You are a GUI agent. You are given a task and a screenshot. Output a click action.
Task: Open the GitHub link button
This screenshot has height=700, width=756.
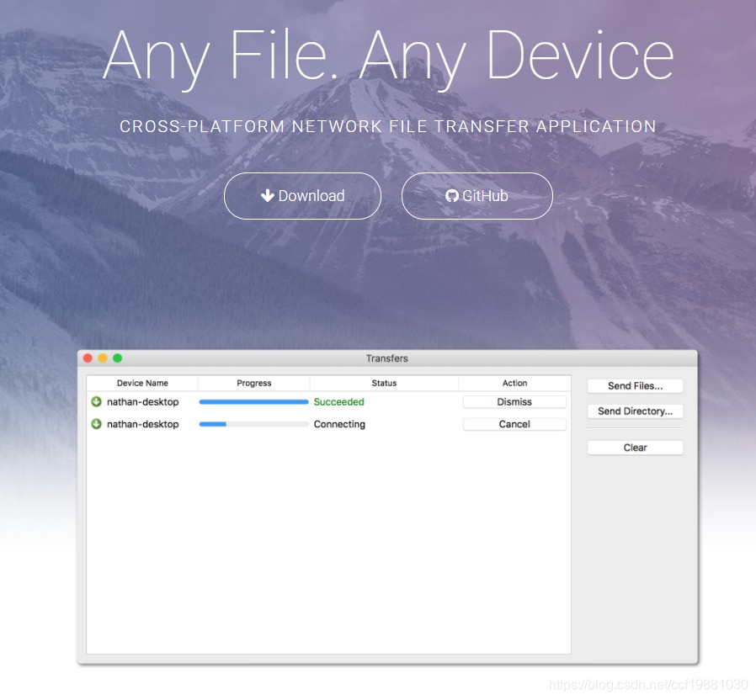pyautogui.click(x=476, y=196)
